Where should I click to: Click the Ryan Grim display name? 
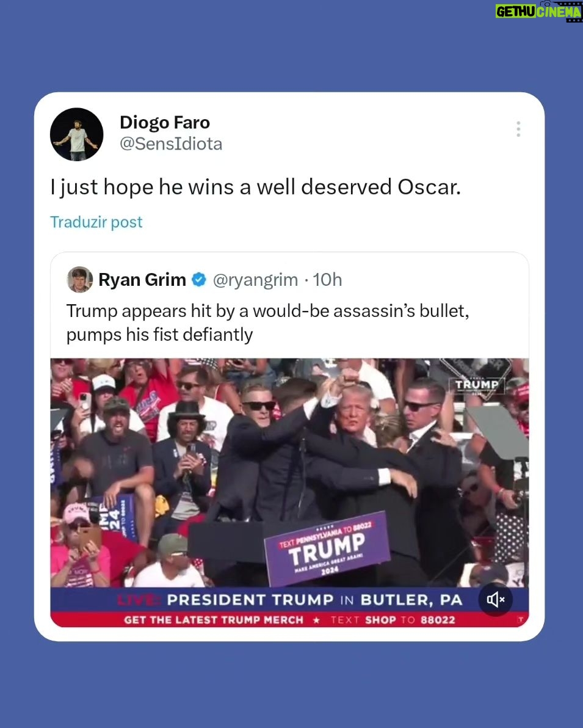click(142, 280)
